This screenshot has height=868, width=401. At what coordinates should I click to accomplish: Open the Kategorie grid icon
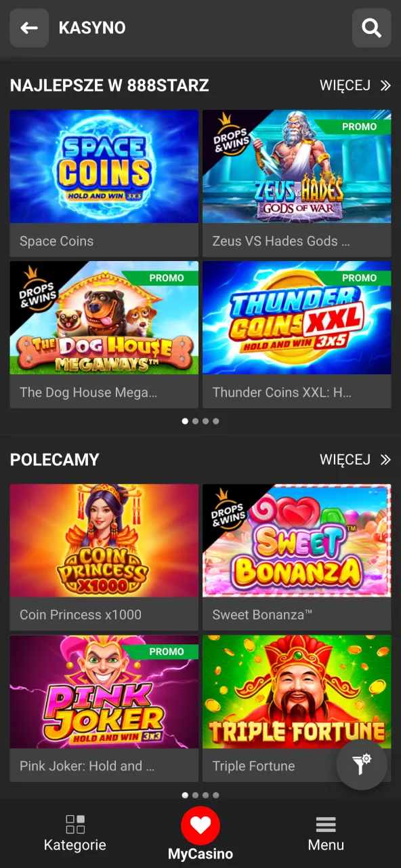click(75, 824)
